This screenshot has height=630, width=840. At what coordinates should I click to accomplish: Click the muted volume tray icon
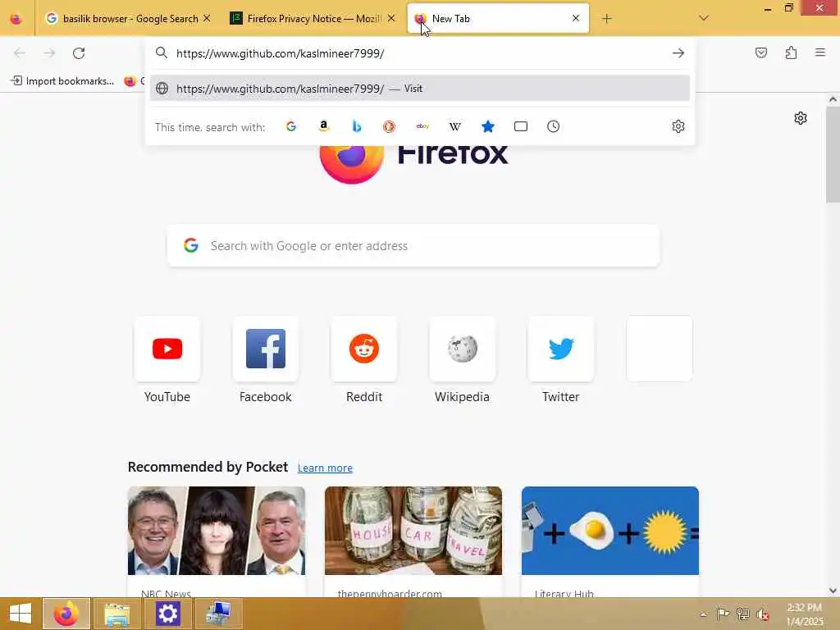point(762,614)
